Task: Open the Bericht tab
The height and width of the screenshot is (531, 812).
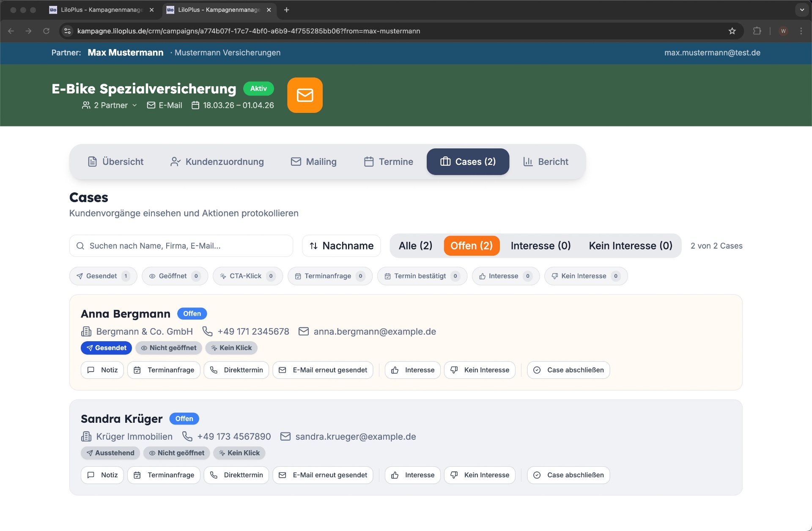Action: [546, 161]
